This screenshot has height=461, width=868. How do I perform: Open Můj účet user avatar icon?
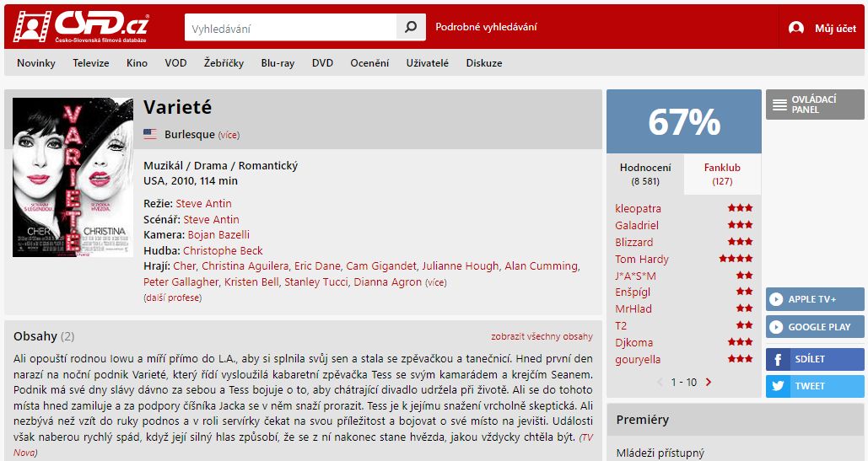coord(796,28)
